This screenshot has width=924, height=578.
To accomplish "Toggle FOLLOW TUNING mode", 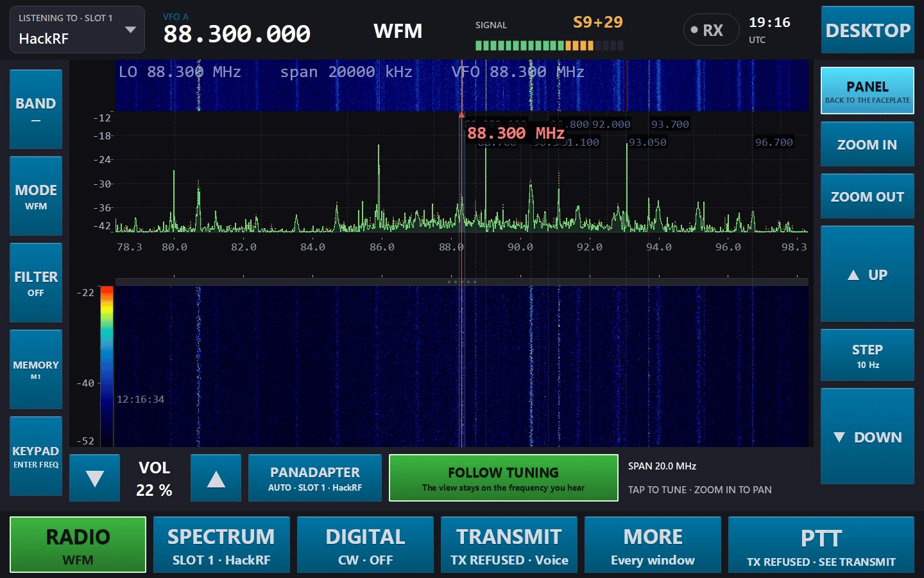I will pos(504,478).
